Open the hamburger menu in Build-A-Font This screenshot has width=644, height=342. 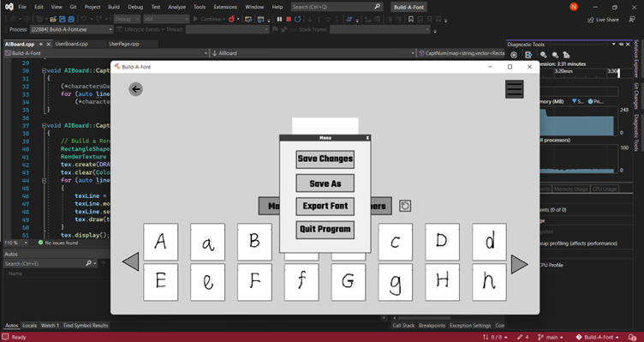point(514,89)
